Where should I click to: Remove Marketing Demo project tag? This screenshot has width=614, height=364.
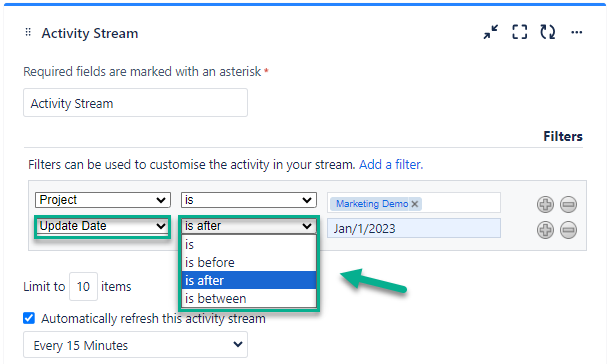click(415, 204)
